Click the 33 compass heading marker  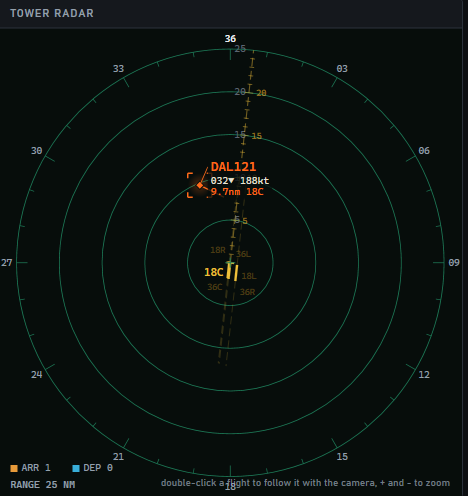118,69
